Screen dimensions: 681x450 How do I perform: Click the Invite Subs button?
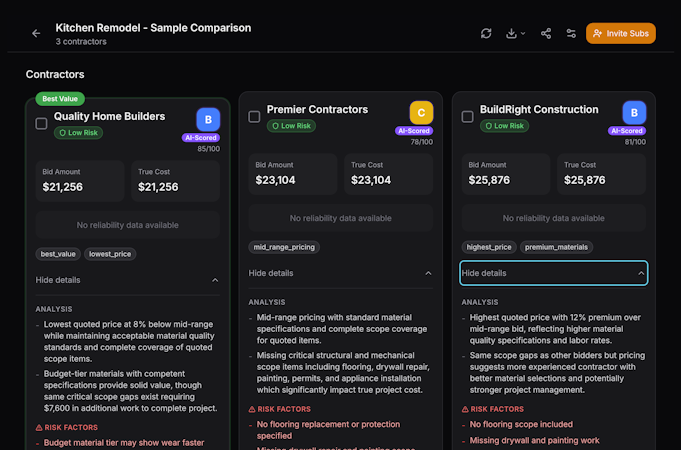[620, 33]
